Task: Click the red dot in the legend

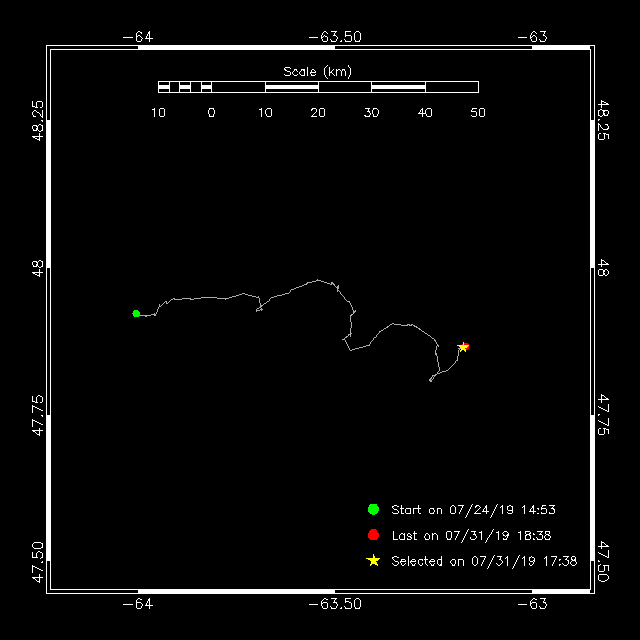Action: (x=373, y=535)
